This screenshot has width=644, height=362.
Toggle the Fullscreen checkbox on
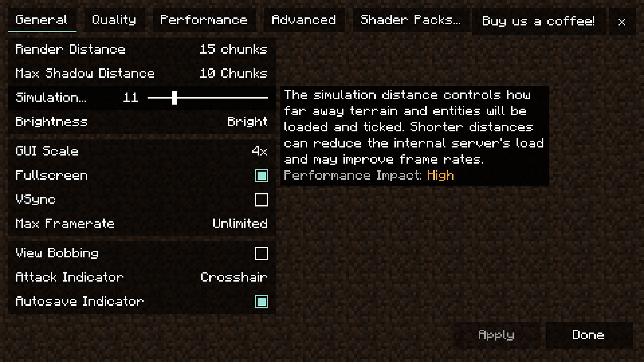coord(261,176)
